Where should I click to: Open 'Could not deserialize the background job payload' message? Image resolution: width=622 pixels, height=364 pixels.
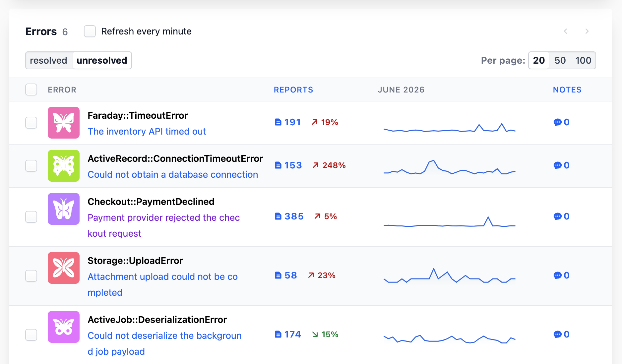[x=164, y=343]
